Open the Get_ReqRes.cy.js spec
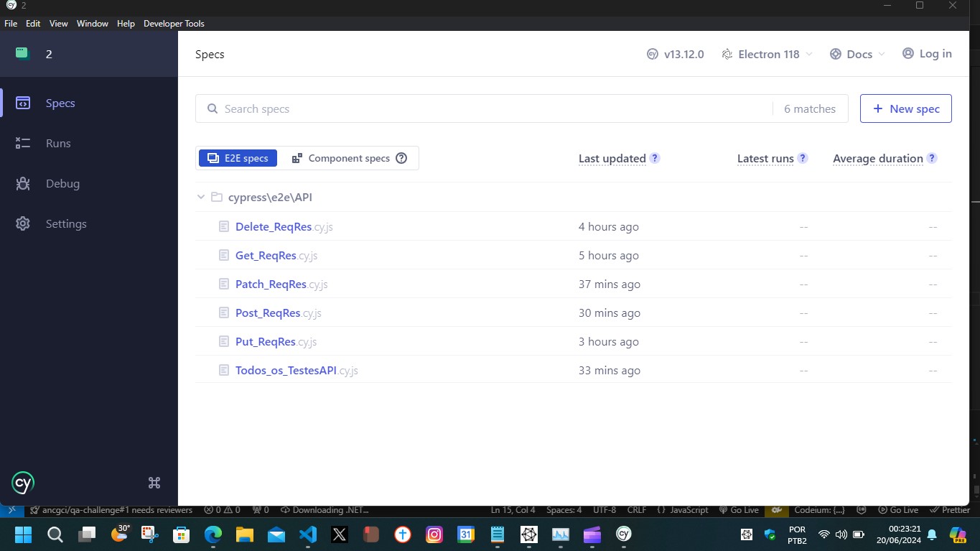The height and width of the screenshot is (551, 980). point(276,255)
